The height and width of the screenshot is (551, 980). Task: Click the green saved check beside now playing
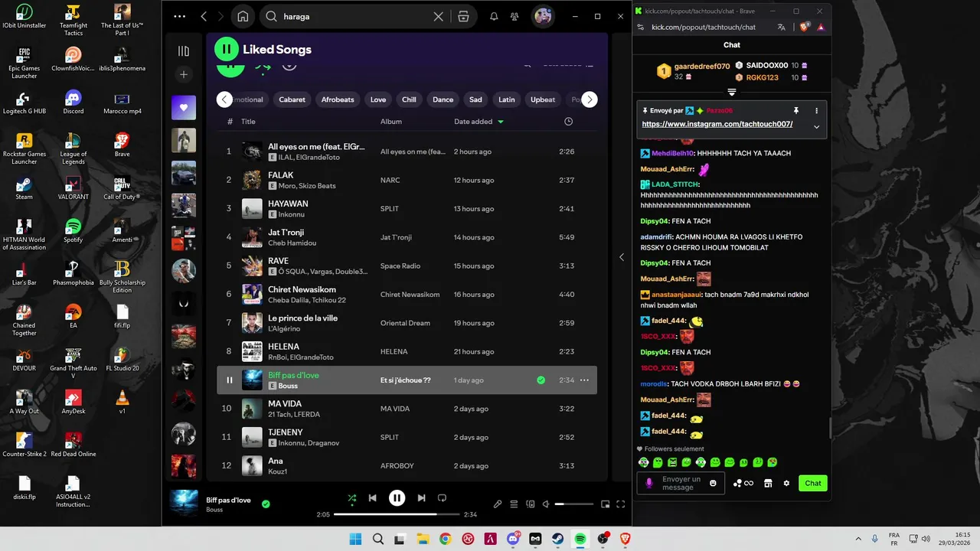coord(266,504)
